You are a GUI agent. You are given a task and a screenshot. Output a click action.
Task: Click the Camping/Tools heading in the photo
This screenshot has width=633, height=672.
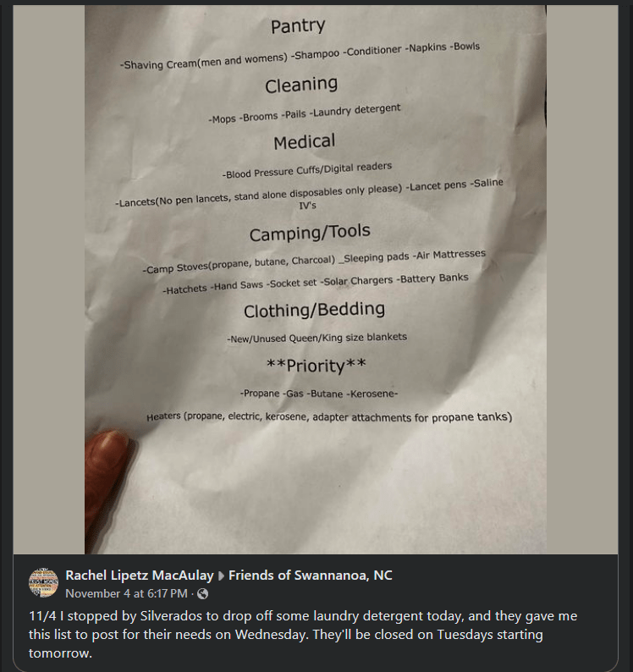pos(310,233)
